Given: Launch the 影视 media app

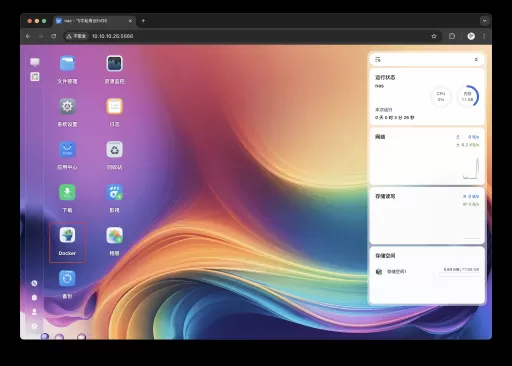Looking at the screenshot, I should (x=114, y=192).
